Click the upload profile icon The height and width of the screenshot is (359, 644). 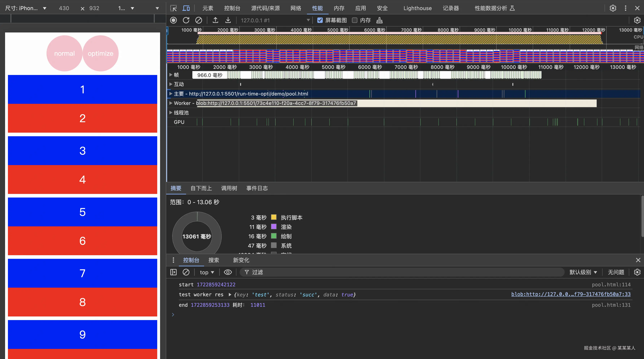pos(215,20)
